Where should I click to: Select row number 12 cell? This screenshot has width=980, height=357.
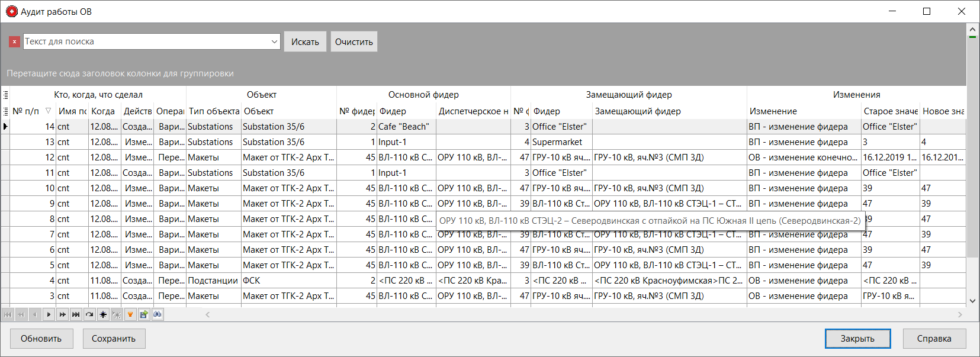tap(33, 157)
